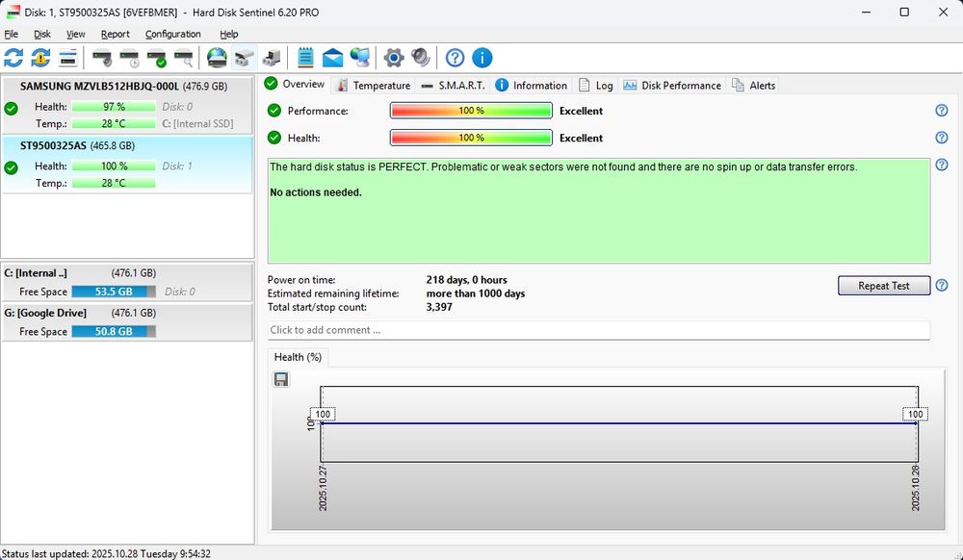963x560 pixels.
Task: Select the ST9500325AS disk entry
Action: [128, 165]
